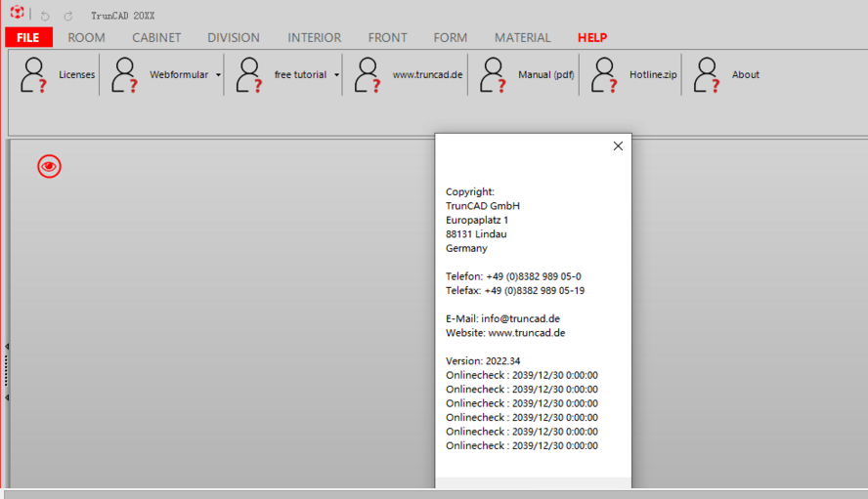Expand the Webformular dropdown arrow
The width and height of the screenshot is (868, 499).
[x=218, y=74]
